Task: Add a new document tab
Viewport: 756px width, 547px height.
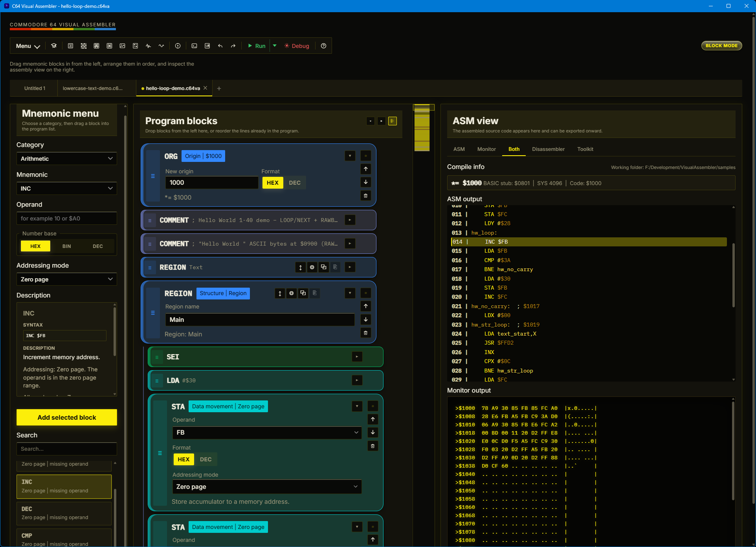Action: (219, 88)
